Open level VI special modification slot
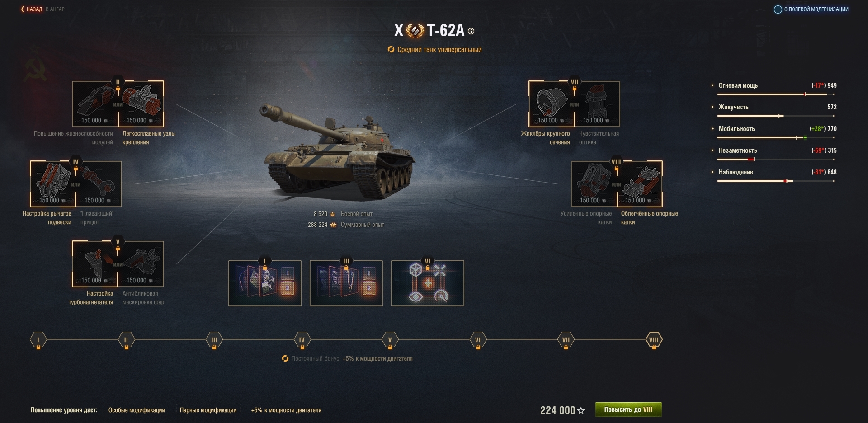This screenshot has width=868, height=423. (428, 283)
